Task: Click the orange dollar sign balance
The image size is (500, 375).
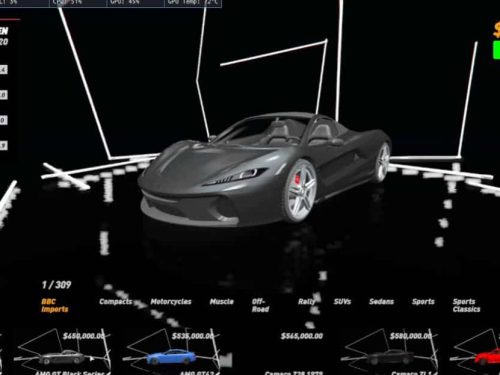Action: (497, 30)
